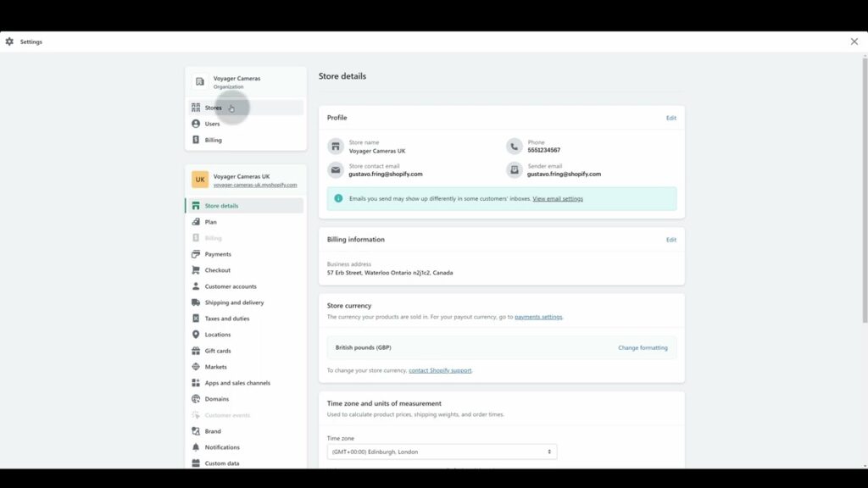Image resolution: width=868 pixels, height=488 pixels.
Task: Select Apps and sales channels
Action: (x=237, y=383)
